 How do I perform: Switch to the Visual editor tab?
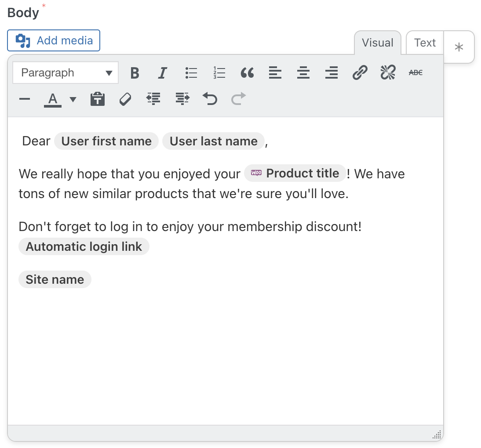point(378,43)
